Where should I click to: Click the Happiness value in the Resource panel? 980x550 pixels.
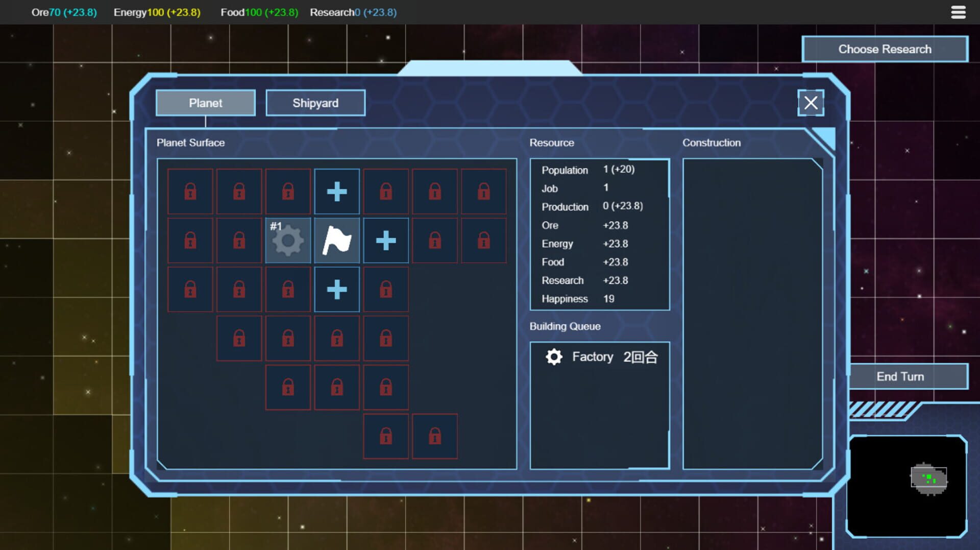coord(609,299)
